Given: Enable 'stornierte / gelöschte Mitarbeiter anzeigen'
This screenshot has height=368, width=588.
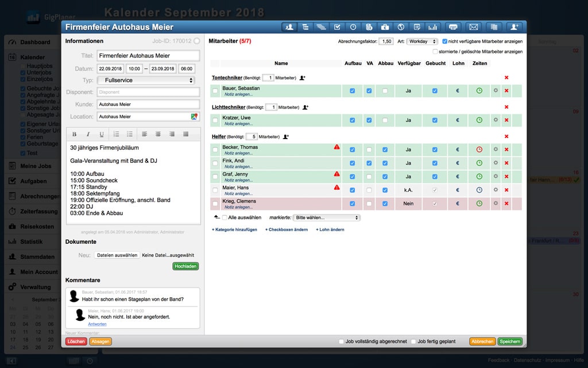Looking at the screenshot, I should tap(435, 52).
